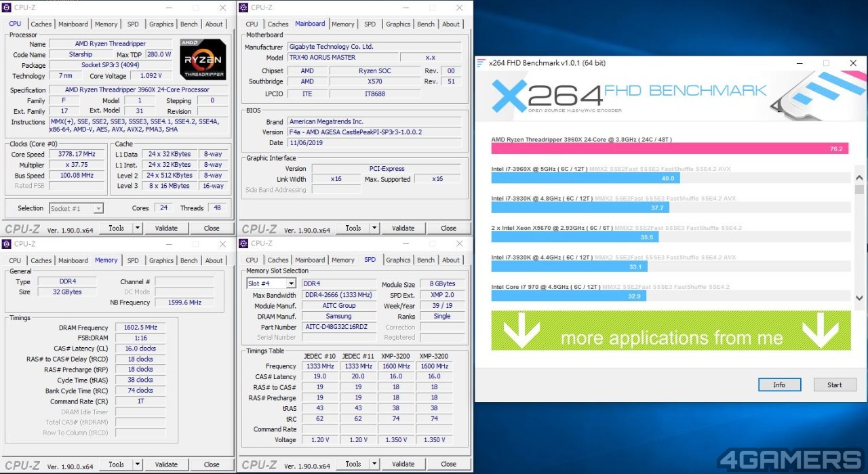Image resolution: width=868 pixels, height=474 pixels.
Task: Open the About tab in the Mainboard window
Action: click(451, 24)
